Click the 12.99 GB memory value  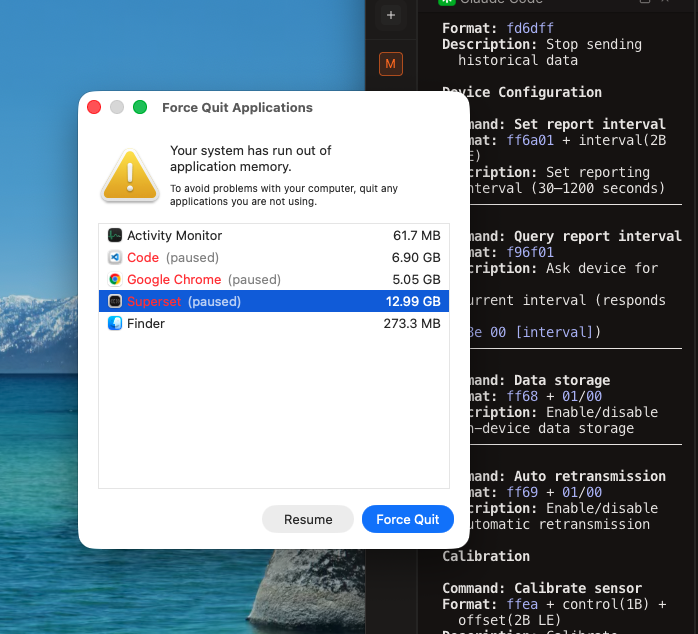click(x=413, y=301)
